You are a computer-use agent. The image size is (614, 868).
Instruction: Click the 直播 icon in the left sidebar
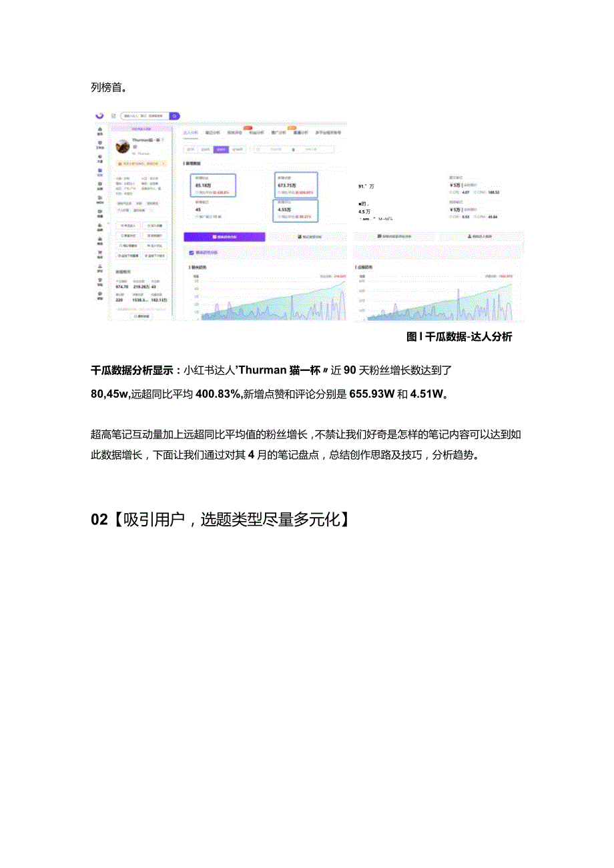tap(100, 211)
